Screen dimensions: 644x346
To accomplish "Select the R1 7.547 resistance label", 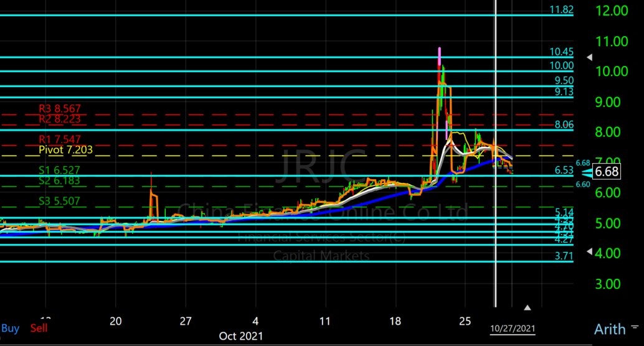I will coord(60,139).
